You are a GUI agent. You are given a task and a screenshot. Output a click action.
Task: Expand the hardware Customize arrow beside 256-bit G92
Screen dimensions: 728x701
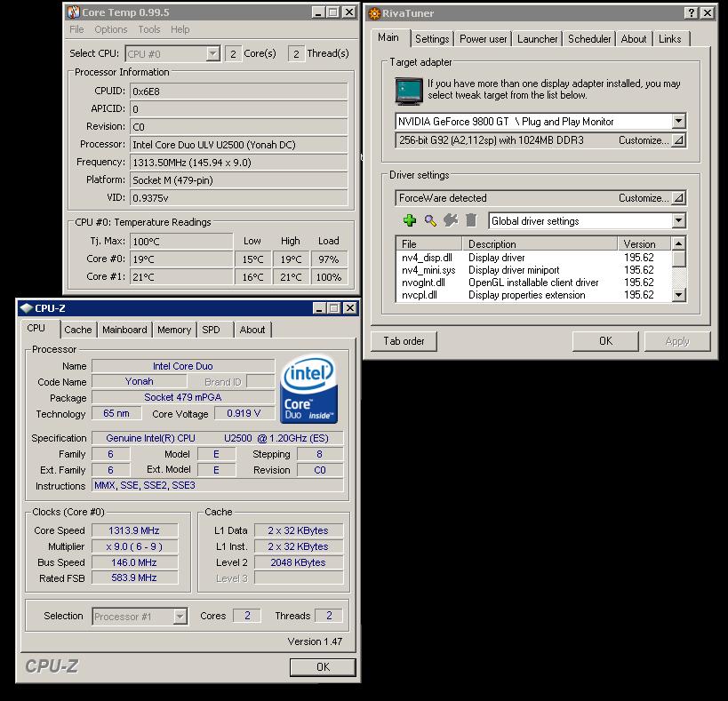pos(678,140)
